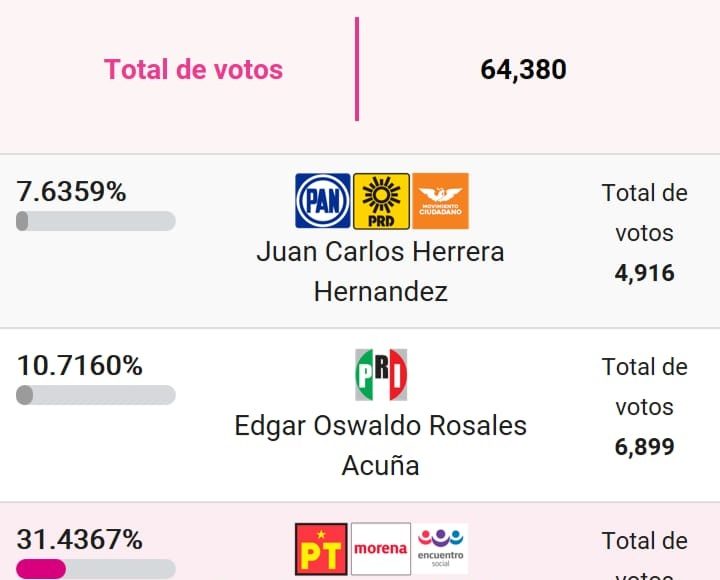Click the 7.6359% progress bar
The height and width of the screenshot is (580, 720).
(x=96, y=221)
